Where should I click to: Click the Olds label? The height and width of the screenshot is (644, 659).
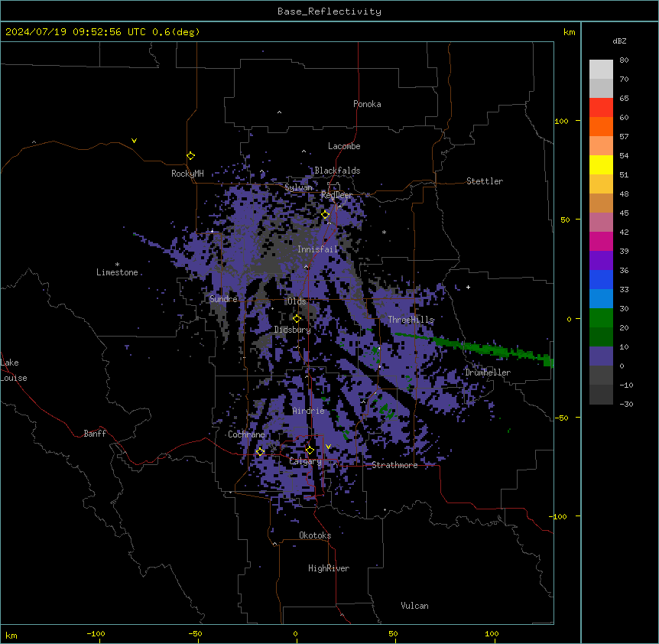coord(297,301)
